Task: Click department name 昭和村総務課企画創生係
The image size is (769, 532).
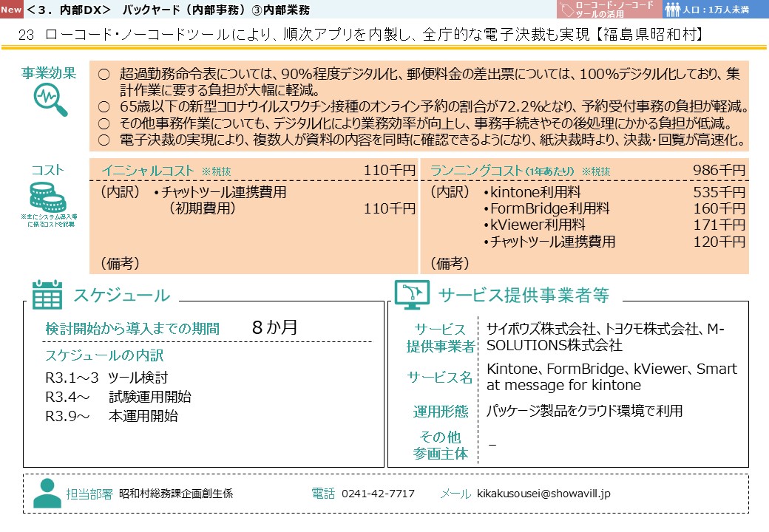Action: 175,494
